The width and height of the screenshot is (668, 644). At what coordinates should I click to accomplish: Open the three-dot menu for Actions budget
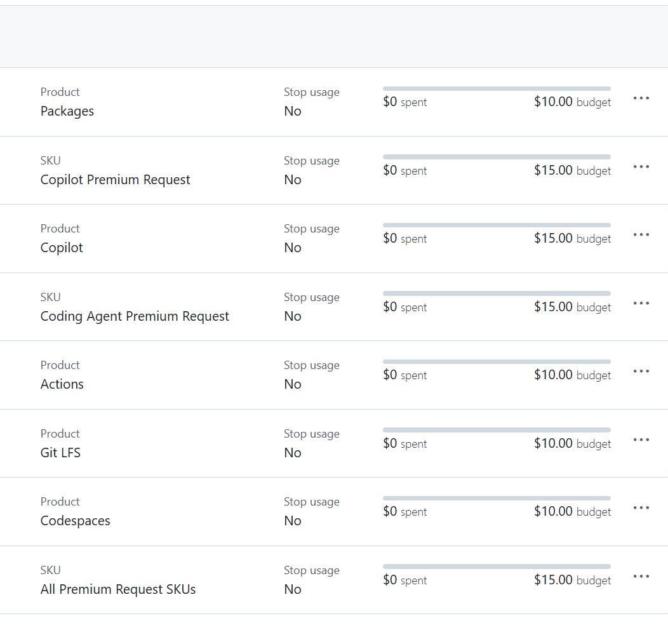pyautogui.click(x=641, y=372)
